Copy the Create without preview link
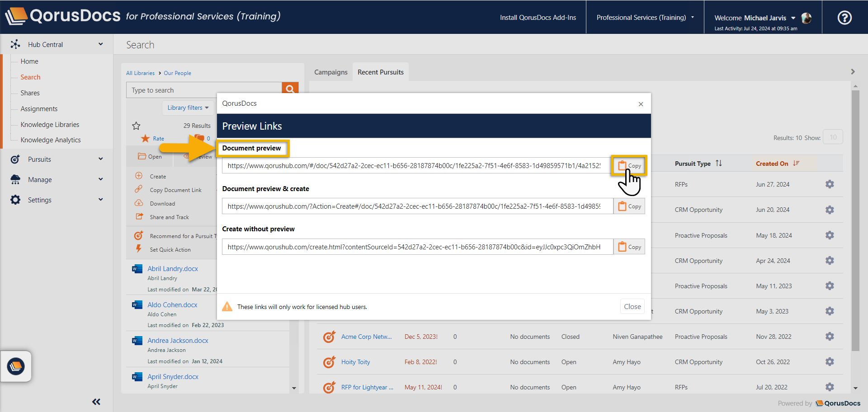The image size is (868, 412). [x=629, y=247]
